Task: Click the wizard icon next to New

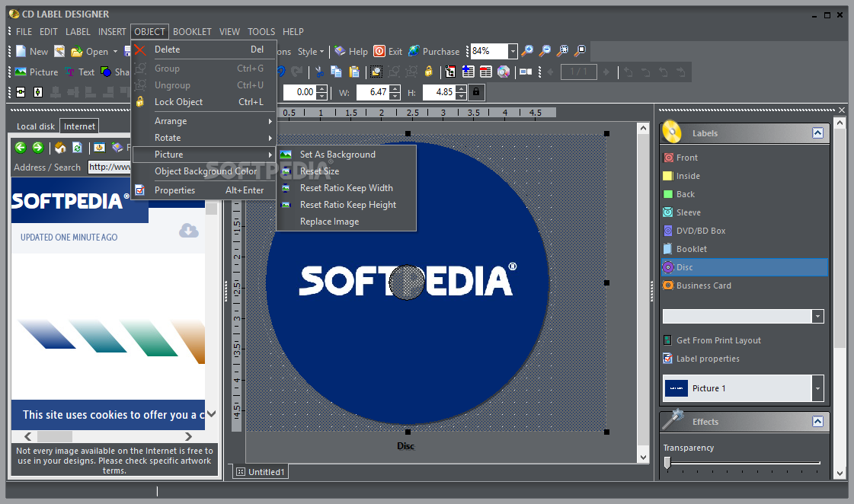Action: 59,51
